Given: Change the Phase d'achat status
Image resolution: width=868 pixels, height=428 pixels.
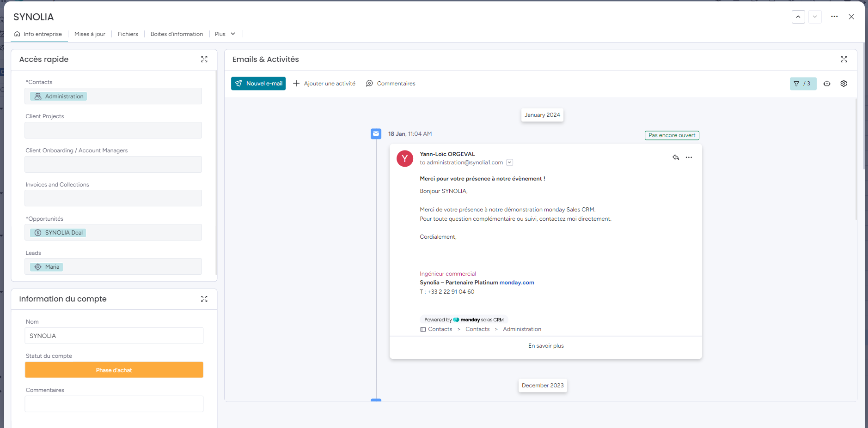Looking at the screenshot, I should [x=114, y=370].
